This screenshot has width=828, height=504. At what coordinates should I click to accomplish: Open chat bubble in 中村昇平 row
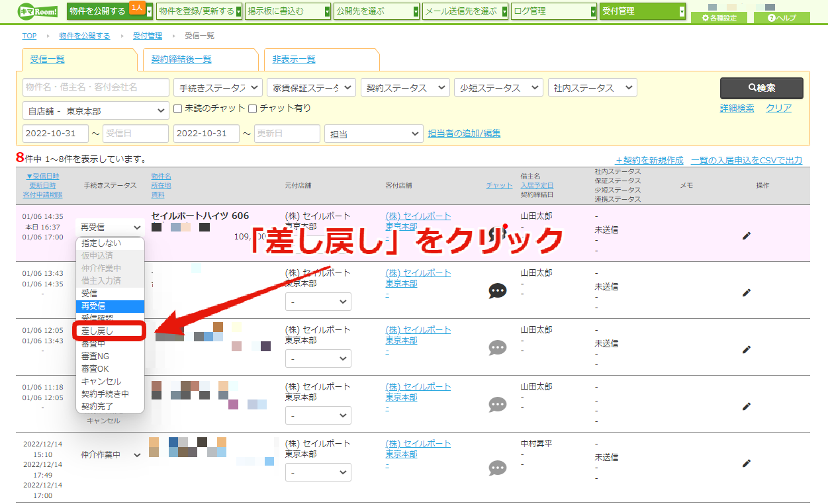(498, 468)
